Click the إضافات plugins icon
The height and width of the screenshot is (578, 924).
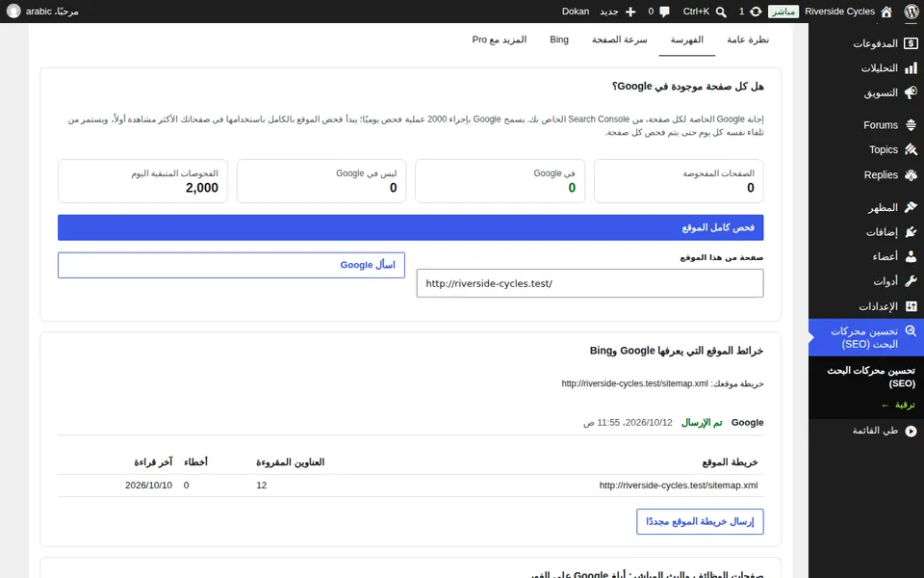(911, 232)
